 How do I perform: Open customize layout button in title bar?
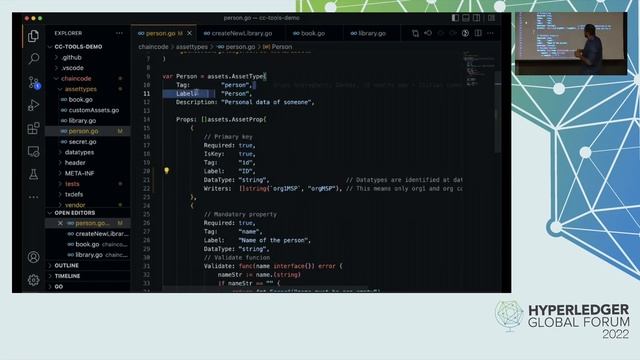(x=491, y=18)
